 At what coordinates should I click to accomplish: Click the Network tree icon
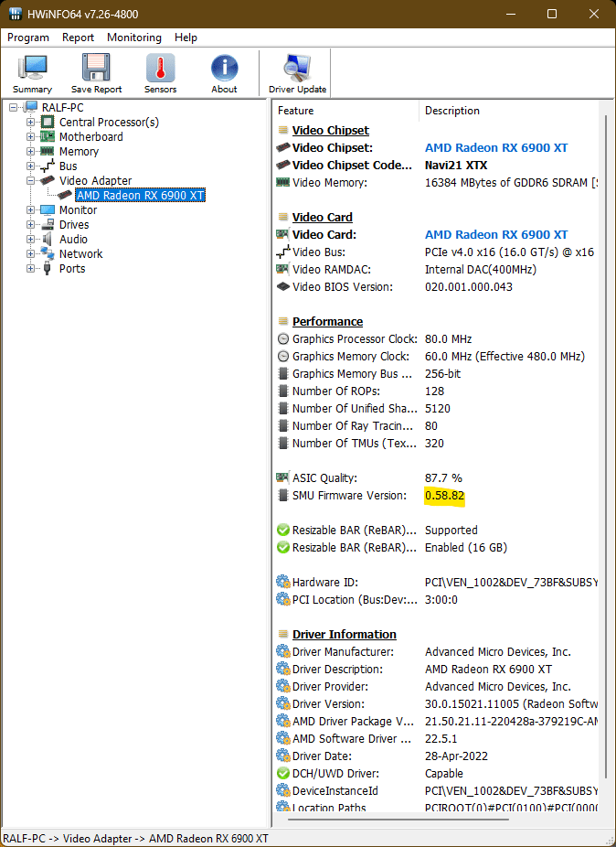pos(48,253)
